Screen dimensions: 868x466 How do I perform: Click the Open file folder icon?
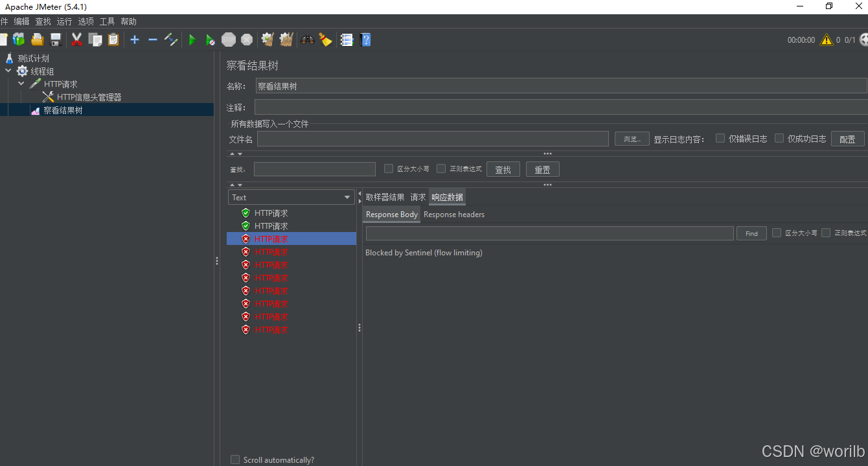(37, 40)
